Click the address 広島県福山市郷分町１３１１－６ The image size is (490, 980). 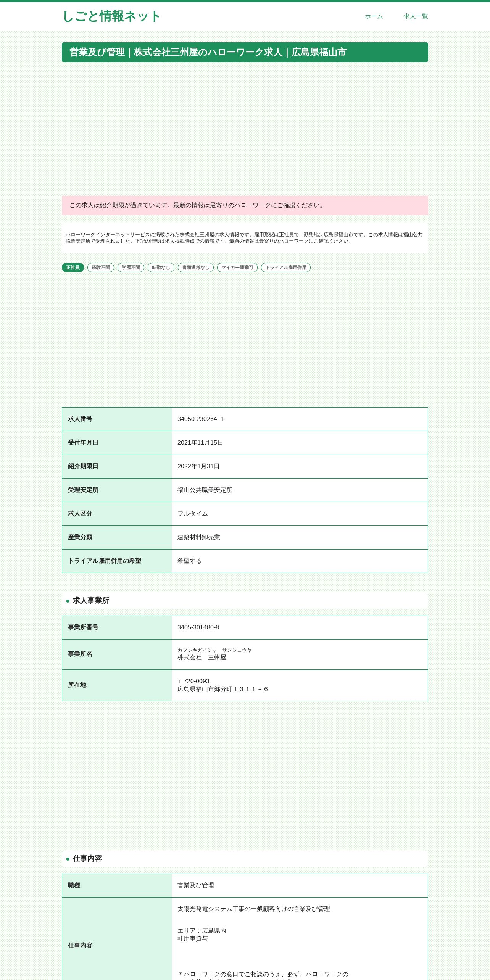223,689
